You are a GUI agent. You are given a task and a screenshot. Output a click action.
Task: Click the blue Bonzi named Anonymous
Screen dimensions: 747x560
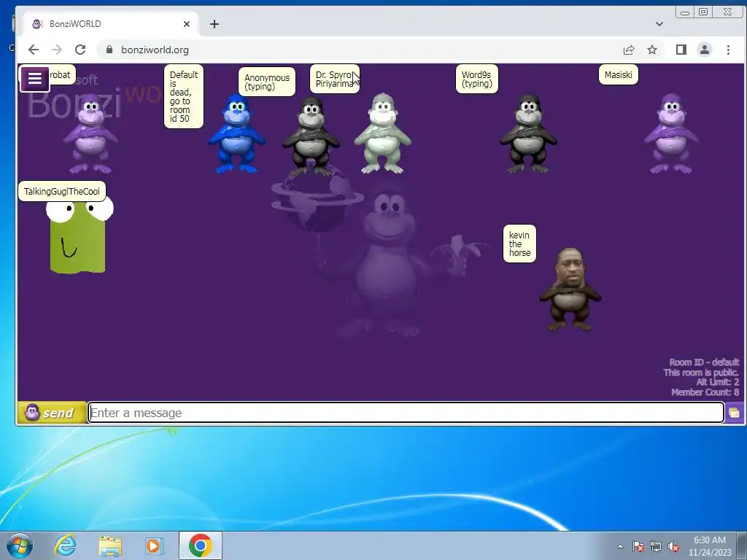237,134
